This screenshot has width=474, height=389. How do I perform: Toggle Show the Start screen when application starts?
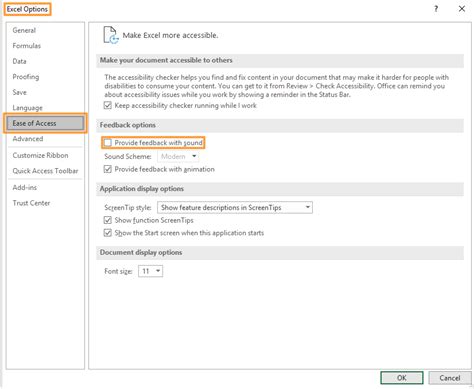pyautogui.click(x=108, y=233)
